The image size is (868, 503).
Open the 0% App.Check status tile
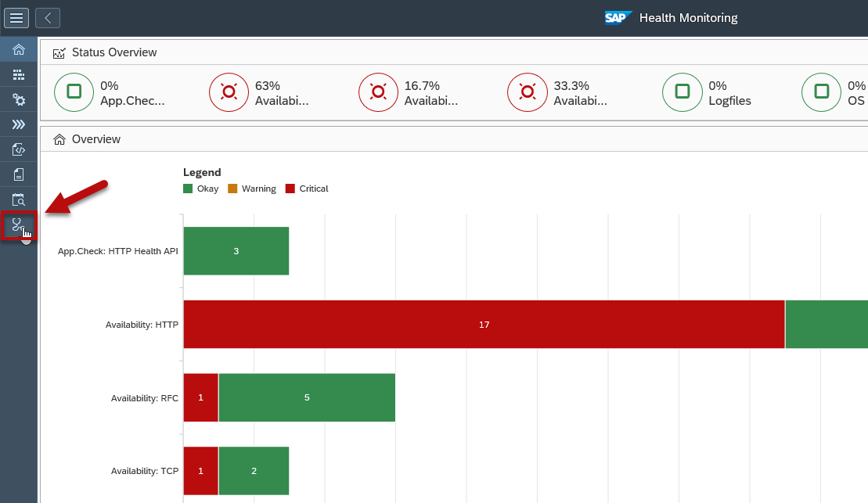click(110, 92)
